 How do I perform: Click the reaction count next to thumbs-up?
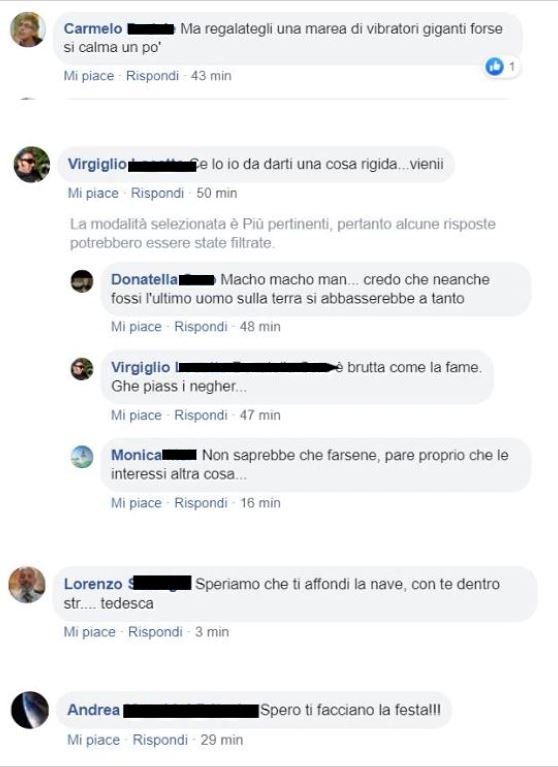[x=512, y=66]
